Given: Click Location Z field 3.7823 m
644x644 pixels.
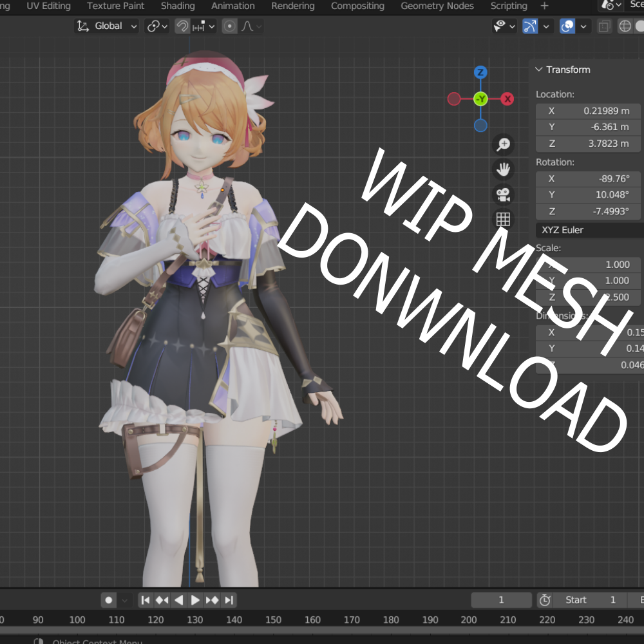Looking at the screenshot, I should [x=588, y=144].
